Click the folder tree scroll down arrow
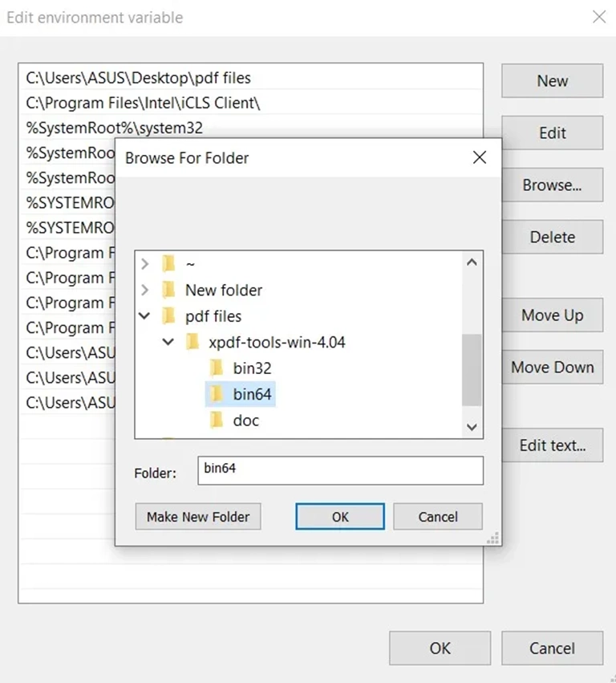The width and height of the screenshot is (616, 683). (x=472, y=427)
